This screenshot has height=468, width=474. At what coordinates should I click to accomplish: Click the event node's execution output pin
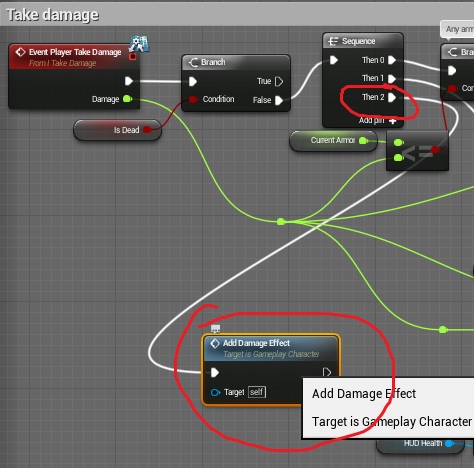click(x=129, y=81)
